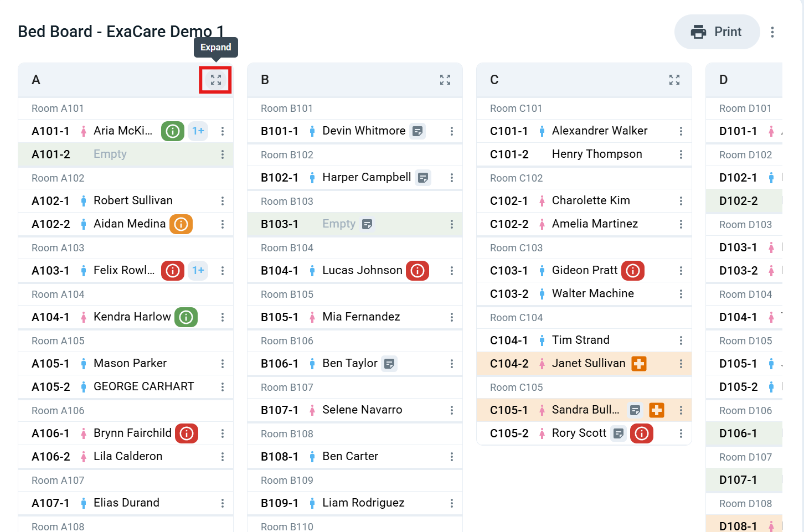
Task: Select bed D107-1 in column D
Action: point(744,480)
